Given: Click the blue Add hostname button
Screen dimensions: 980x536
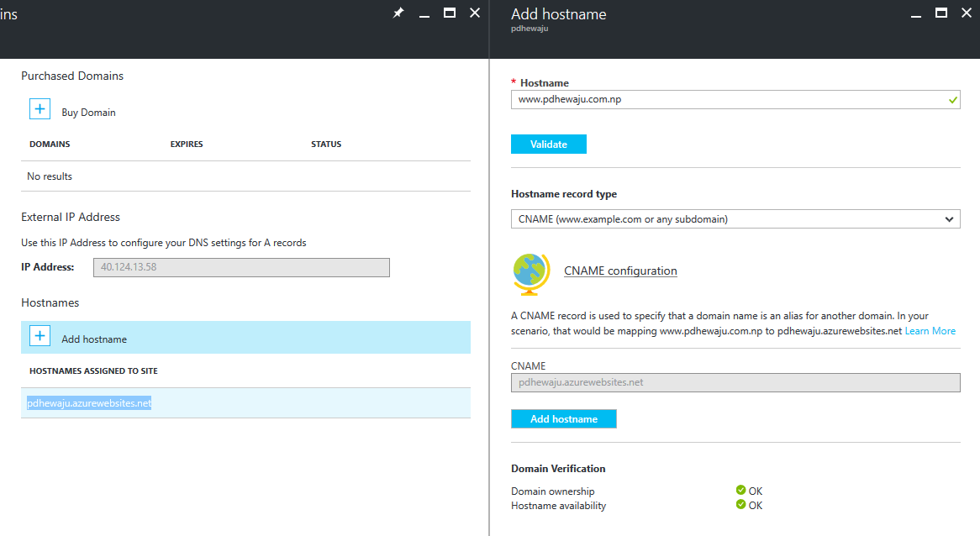Looking at the screenshot, I should coord(564,419).
